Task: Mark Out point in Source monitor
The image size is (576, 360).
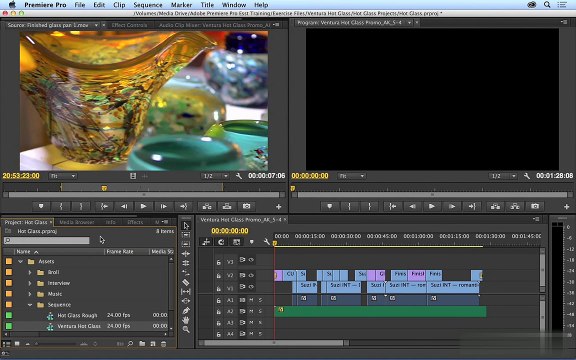Action: [x=81, y=206]
